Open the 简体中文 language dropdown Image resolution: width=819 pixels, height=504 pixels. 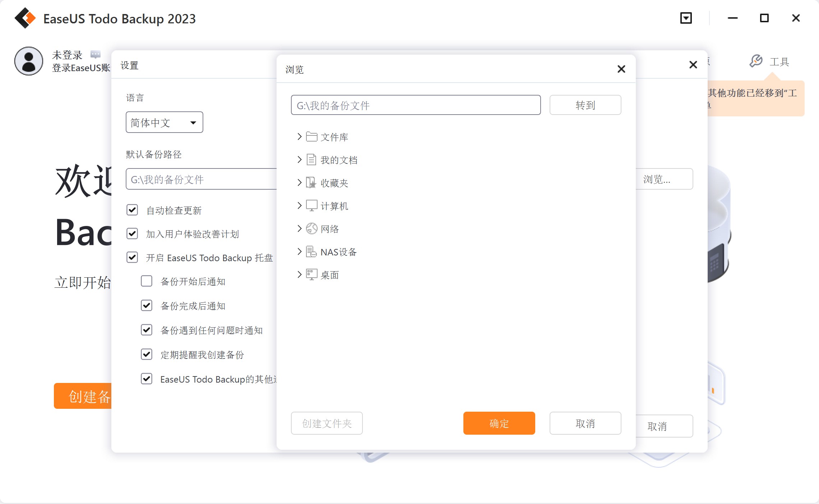[x=165, y=122]
